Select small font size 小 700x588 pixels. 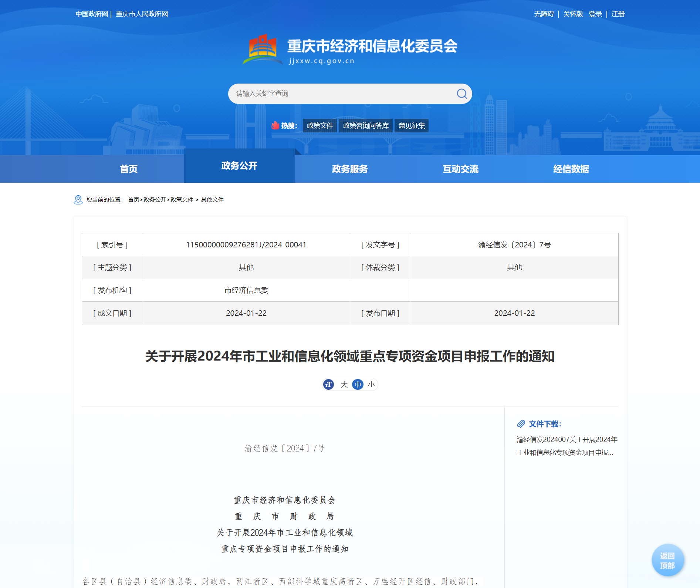coord(371,385)
